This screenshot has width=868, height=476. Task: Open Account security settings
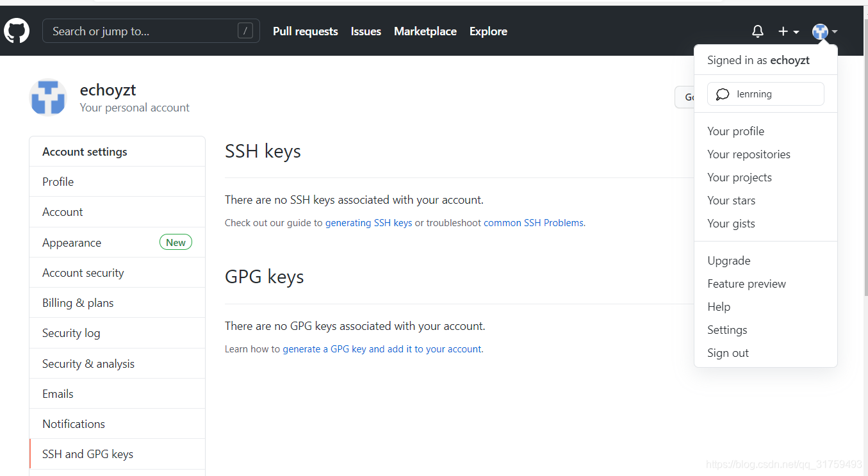[117, 272]
